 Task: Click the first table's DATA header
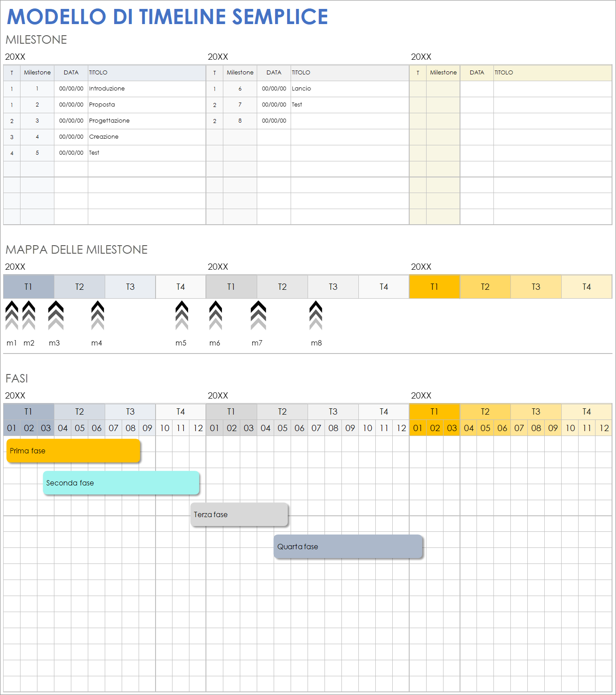[x=71, y=73]
